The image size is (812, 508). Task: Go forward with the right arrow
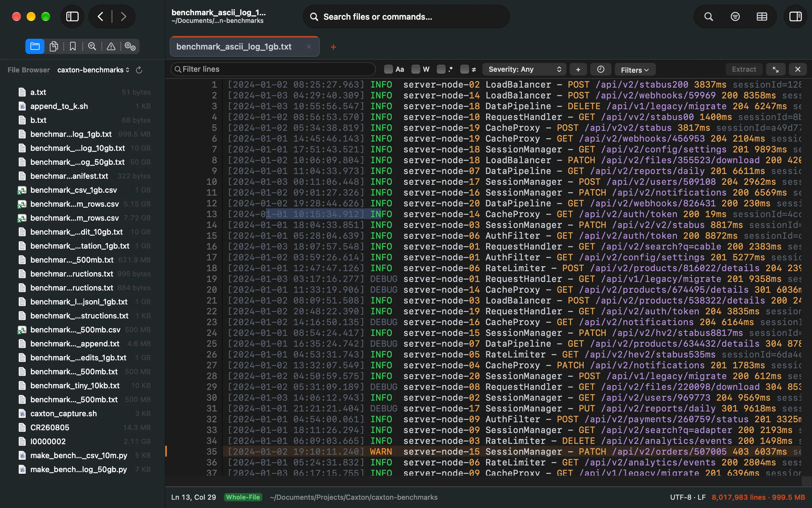coord(123,17)
